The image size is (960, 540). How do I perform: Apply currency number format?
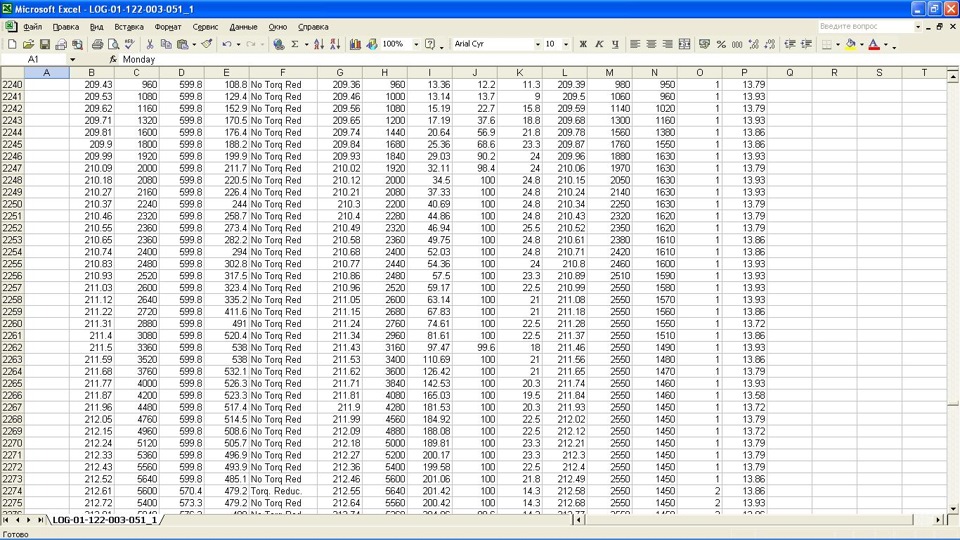(705, 44)
